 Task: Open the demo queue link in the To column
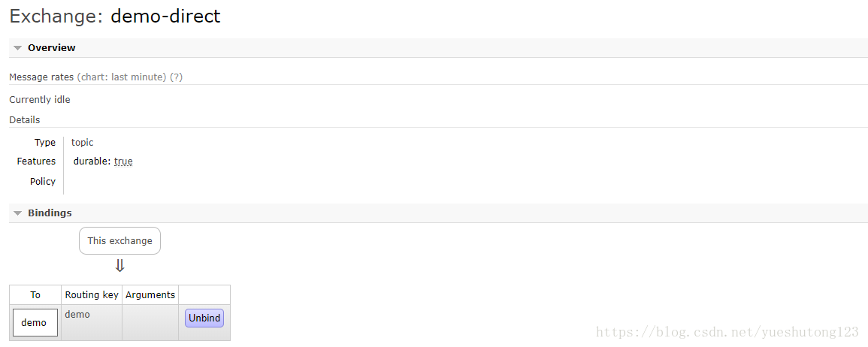coord(35,322)
